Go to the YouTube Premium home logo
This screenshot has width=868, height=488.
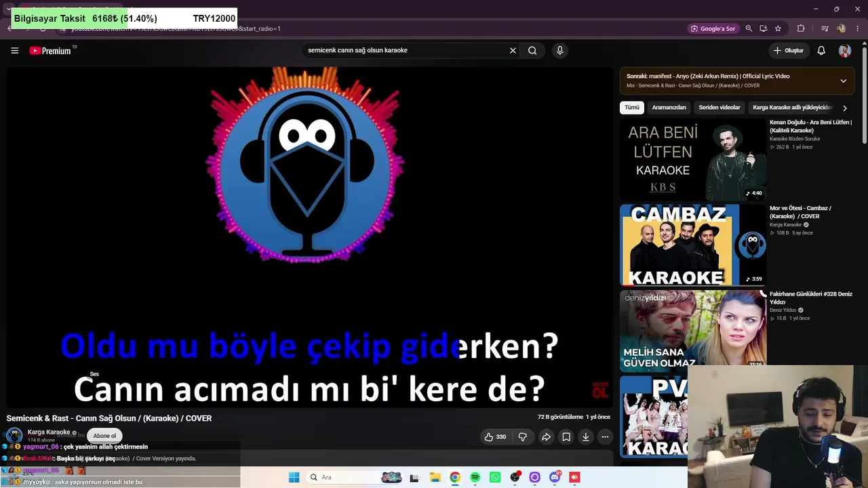pyautogui.click(x=50, y=51)
